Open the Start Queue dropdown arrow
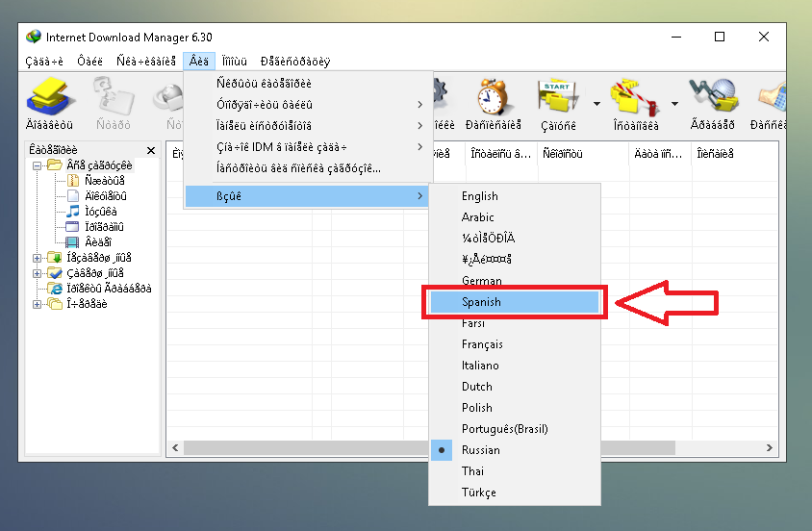 (596, 104)
